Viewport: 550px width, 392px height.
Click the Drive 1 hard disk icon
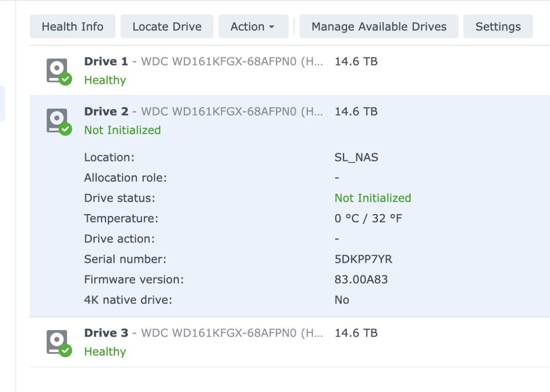pos(58,71)
